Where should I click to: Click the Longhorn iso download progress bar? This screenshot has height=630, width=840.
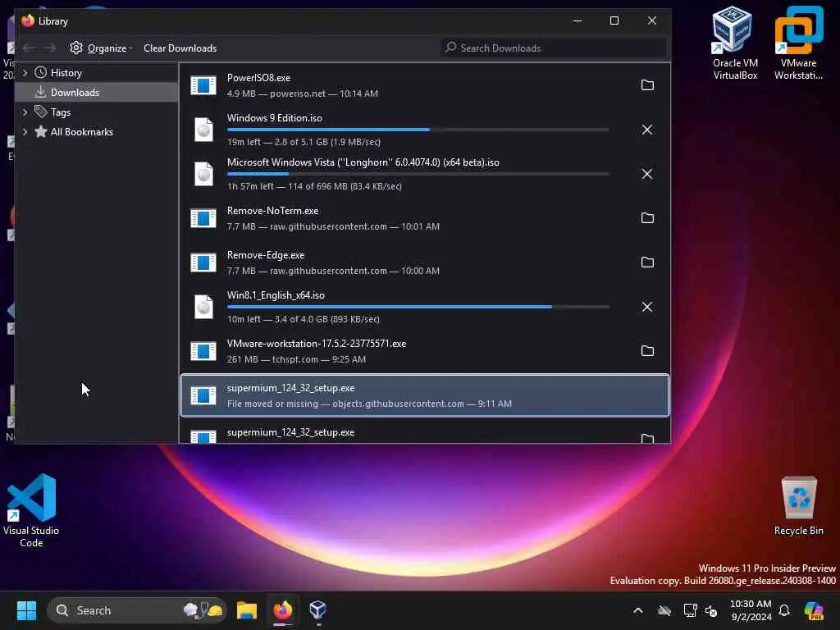pos(418,174)
